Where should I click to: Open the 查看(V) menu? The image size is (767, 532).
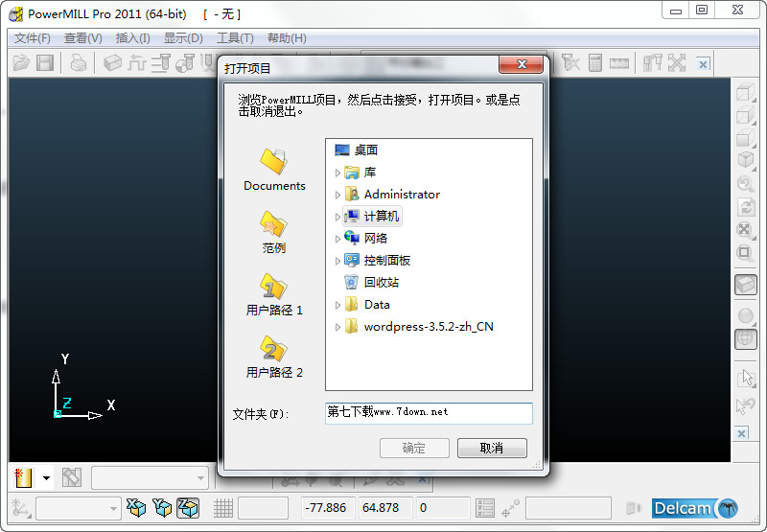(83, 38)
